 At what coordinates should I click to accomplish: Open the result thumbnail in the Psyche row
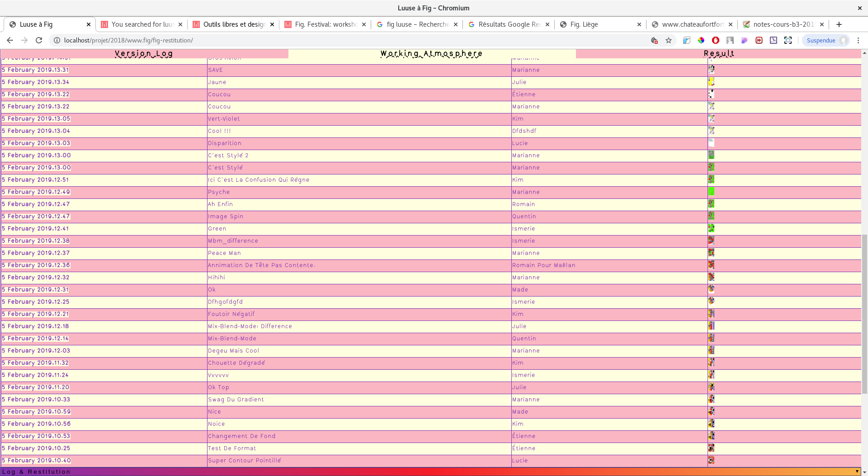pos(711,192)
